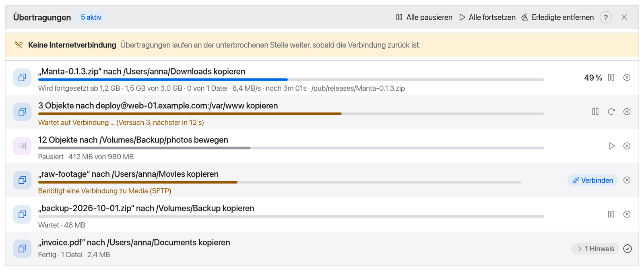
Task: Click Alle pausieren in the header
Action: pos(424,17)
